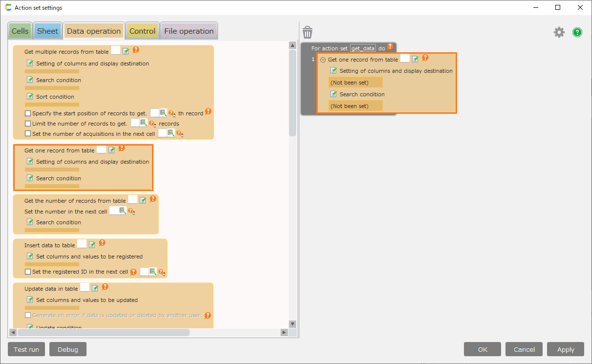
Task: Collapse the 'Get one record from table' action
Action: [x=323, y=60]
